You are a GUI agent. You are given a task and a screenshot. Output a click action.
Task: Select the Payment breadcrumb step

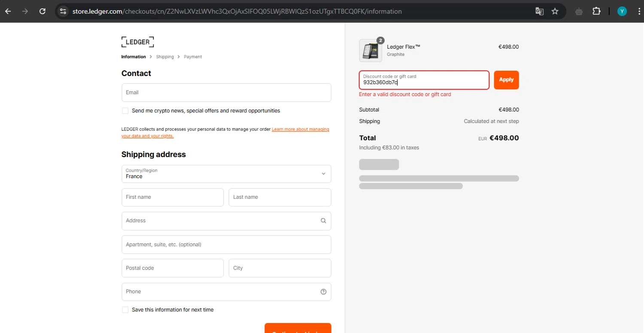(x=193, y=57)
